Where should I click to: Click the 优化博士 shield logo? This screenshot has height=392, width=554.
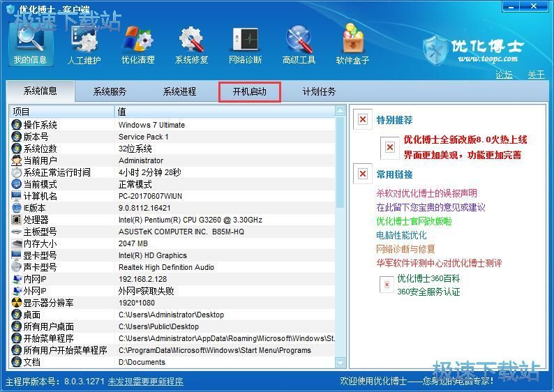pos(435,50)
